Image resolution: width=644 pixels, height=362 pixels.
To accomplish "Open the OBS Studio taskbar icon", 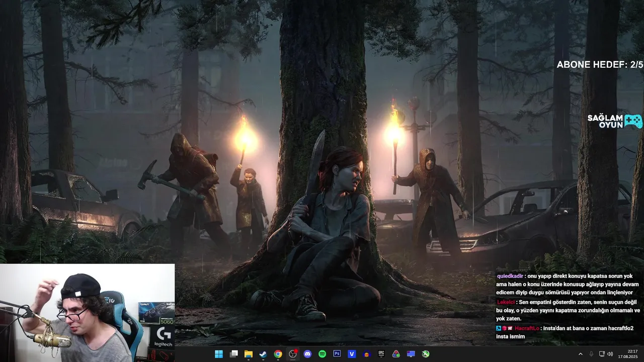I will pos(293,354).
